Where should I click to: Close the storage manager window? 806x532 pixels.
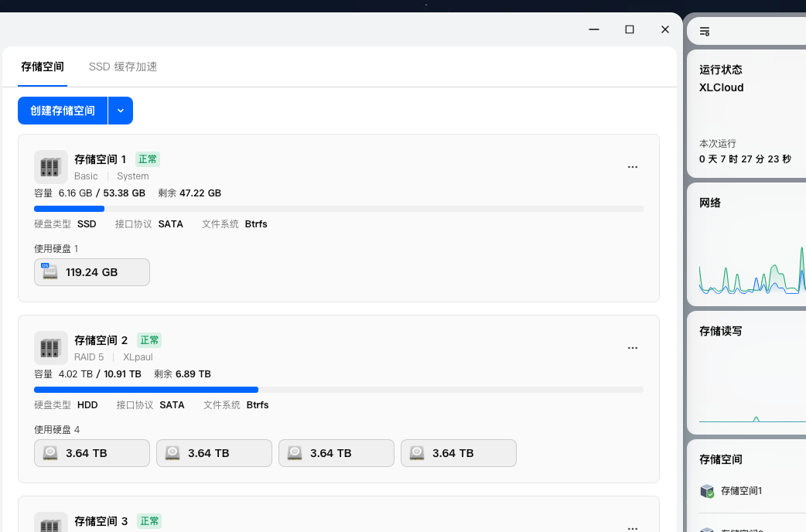(x=665, y=29)
